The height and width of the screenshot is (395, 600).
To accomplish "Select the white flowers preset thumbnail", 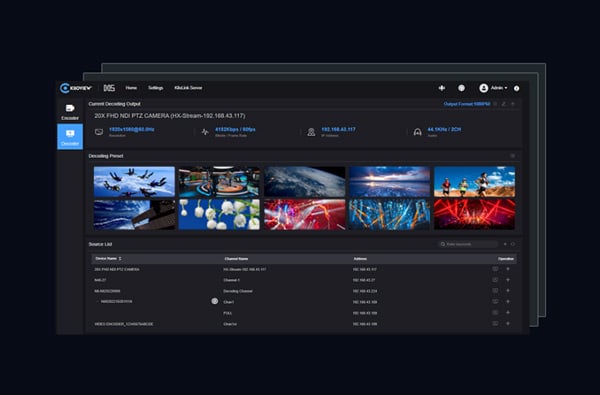I will point(219,214).
